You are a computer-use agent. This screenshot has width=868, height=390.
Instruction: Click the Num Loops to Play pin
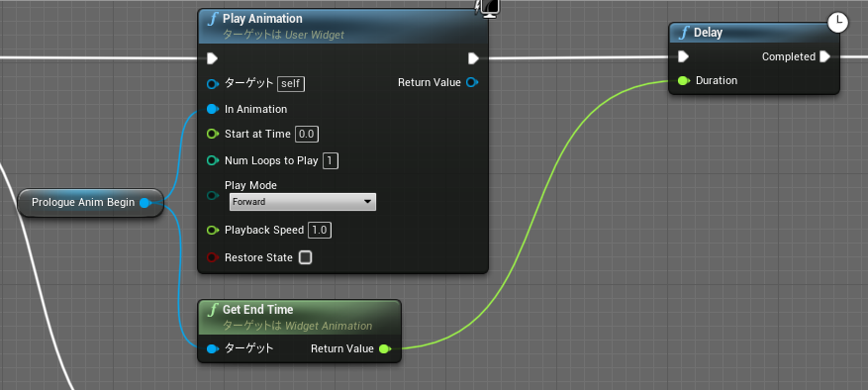(x=213, y=160)
